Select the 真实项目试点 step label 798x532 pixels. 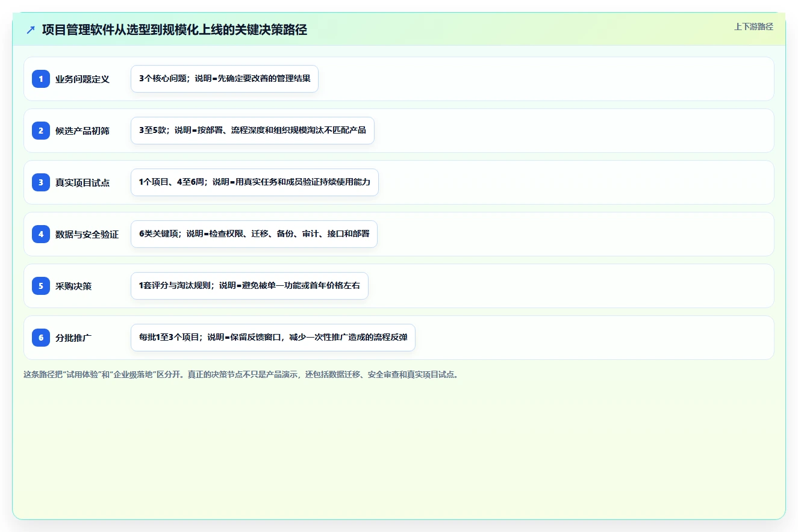click(x=83, y=182)
